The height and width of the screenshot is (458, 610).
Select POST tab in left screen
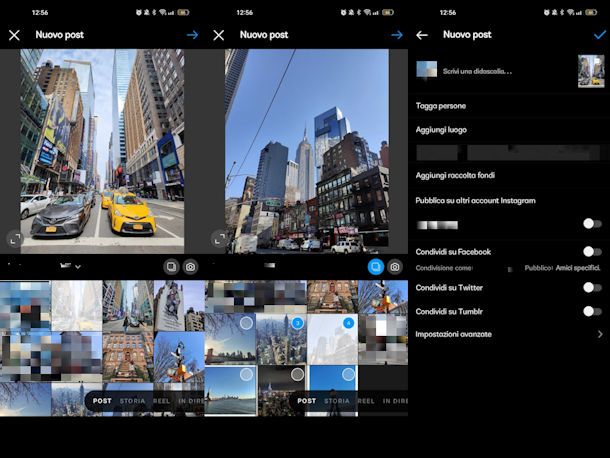pos(102,401)
